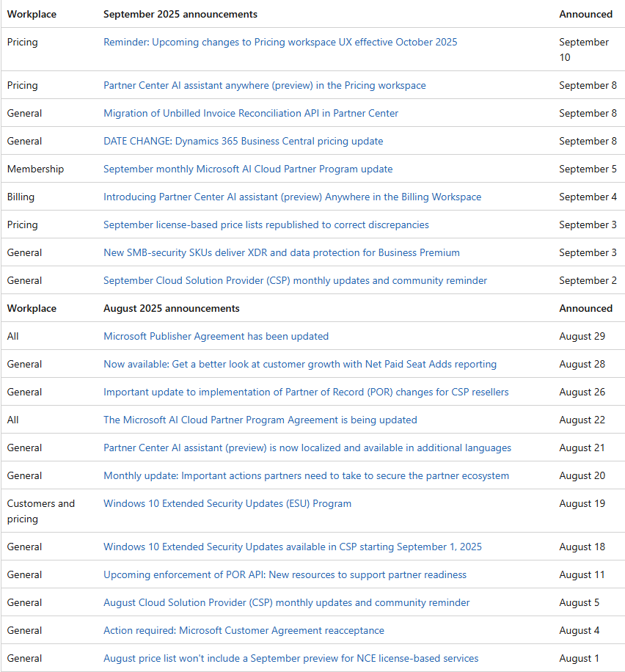Click DATE CHANGE Dynamics 365 Business Central link

[x=243, y=142]
